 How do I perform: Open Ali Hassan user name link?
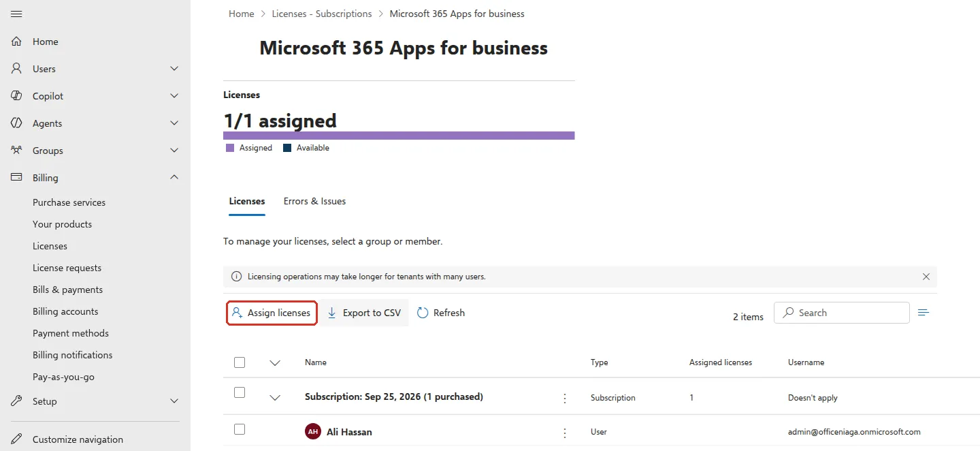pos(349,432)
